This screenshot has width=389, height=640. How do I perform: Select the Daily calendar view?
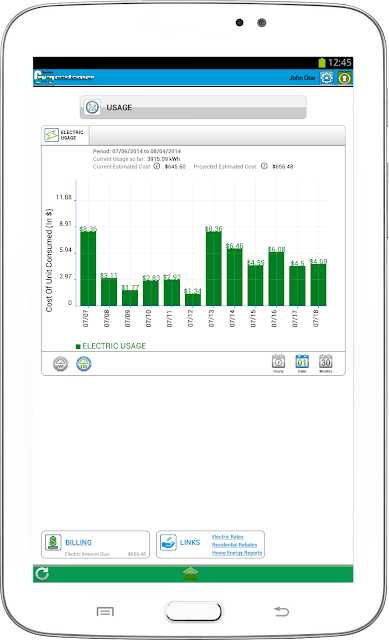(x=302, y=363)
